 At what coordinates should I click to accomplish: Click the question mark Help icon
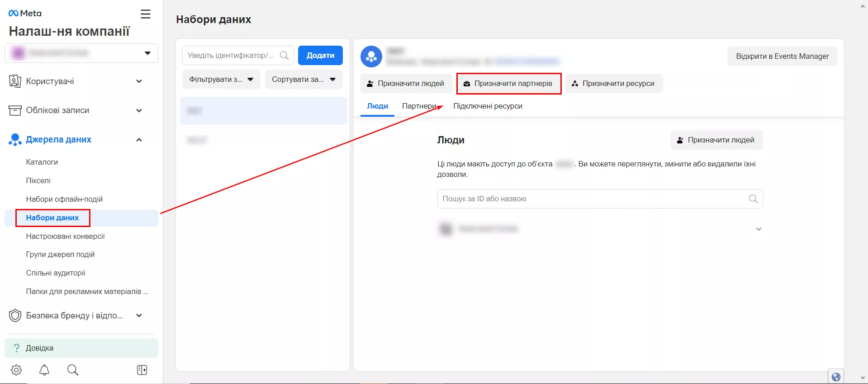[17, 348]
